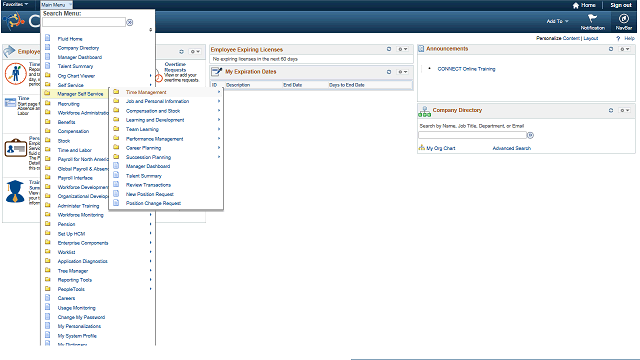This screenshot has width=640, height=360.
Task: Open the Employee Expiring Licenses settings dropdown
Action: (403, 49)
